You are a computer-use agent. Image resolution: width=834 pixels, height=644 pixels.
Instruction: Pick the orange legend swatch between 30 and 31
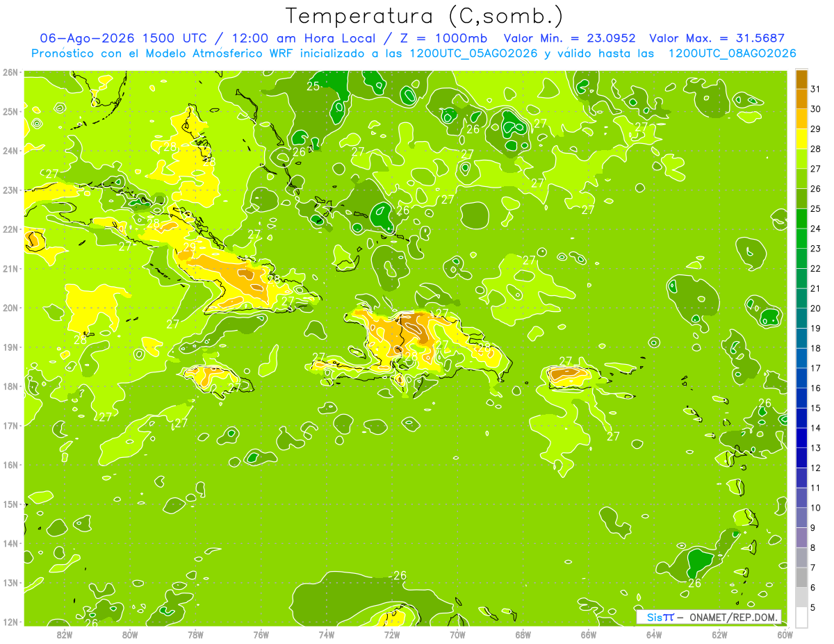(801, 99)
